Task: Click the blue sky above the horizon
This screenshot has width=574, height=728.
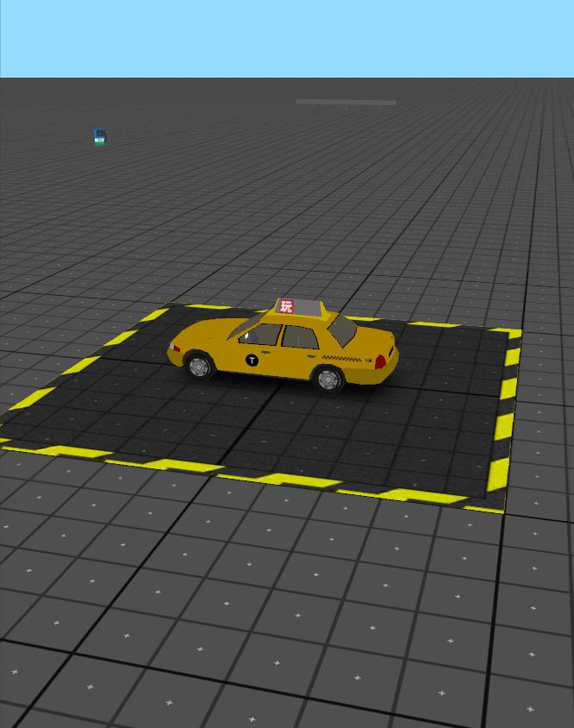Action: pos(287,39)
